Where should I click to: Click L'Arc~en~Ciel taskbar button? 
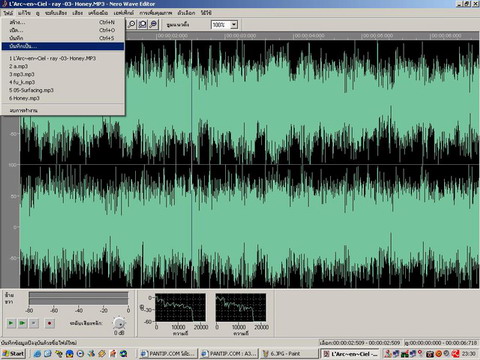click(349, 354)
